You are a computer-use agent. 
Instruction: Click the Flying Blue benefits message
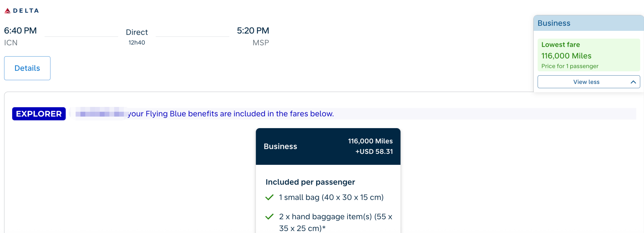(231, 114)
